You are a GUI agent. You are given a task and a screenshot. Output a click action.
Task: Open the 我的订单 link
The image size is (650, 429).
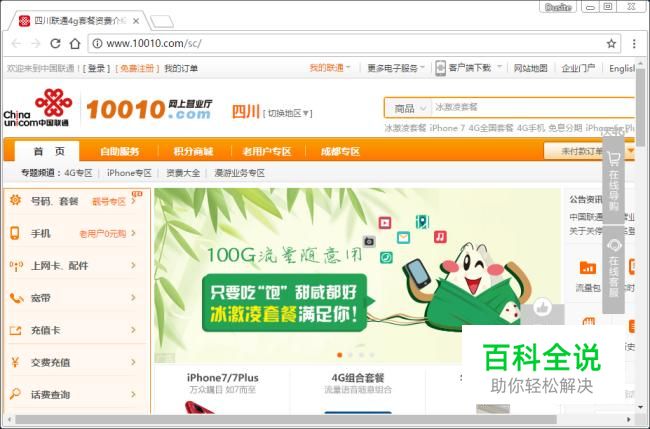coord(181,68)
